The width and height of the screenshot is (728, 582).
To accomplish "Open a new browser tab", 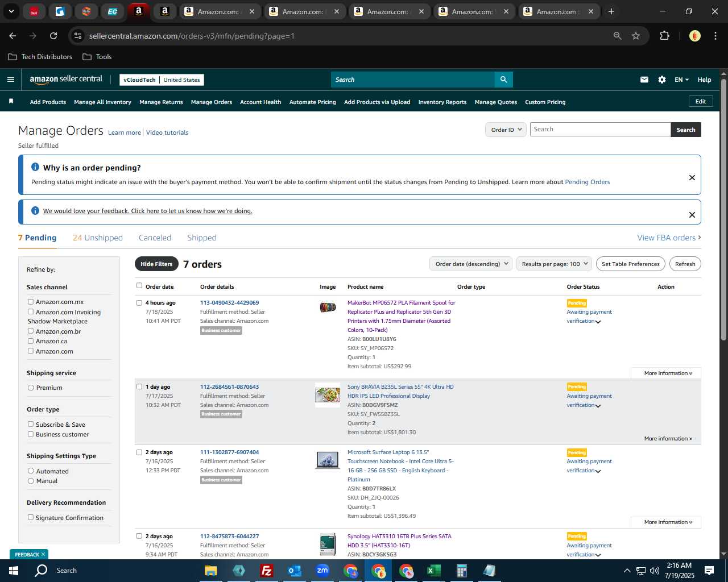I will pos(611,11).
